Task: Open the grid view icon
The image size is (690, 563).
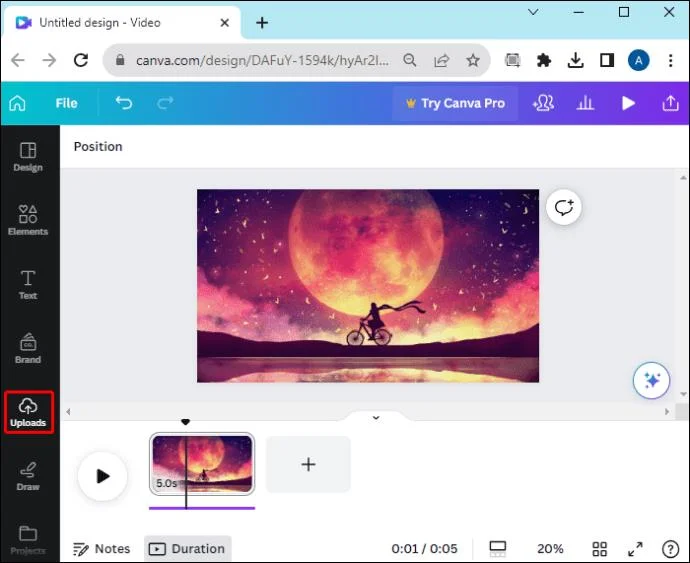Action: click(599, 549)
